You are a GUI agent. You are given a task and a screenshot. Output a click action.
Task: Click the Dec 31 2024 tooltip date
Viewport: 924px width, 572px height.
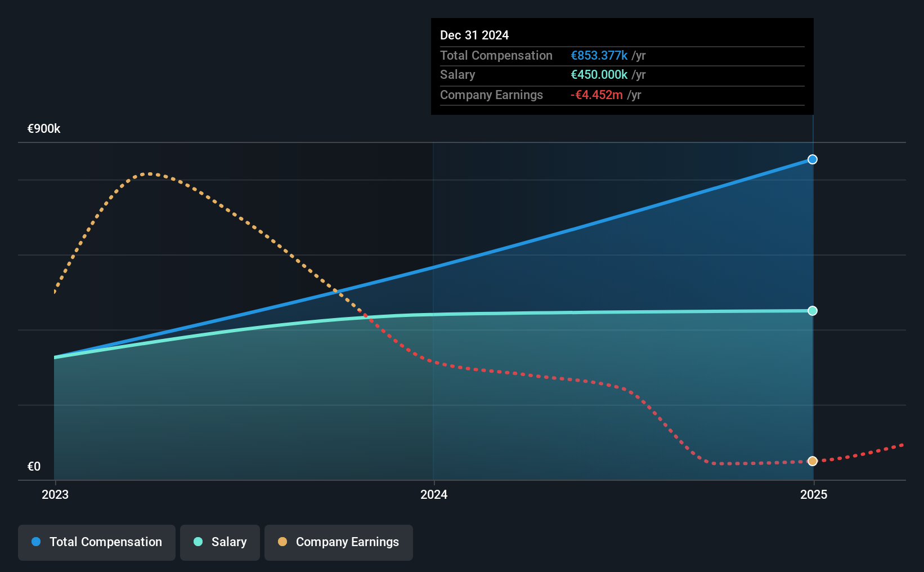tap(474, 35)
